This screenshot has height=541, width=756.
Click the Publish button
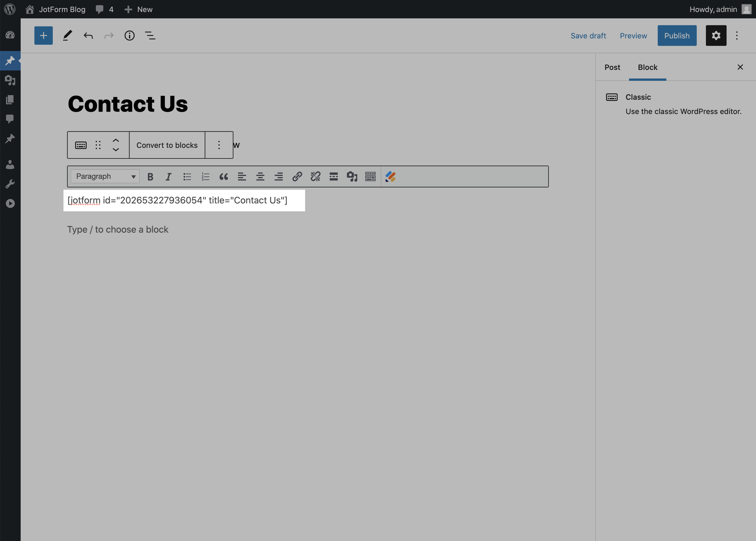pos(677,36)
